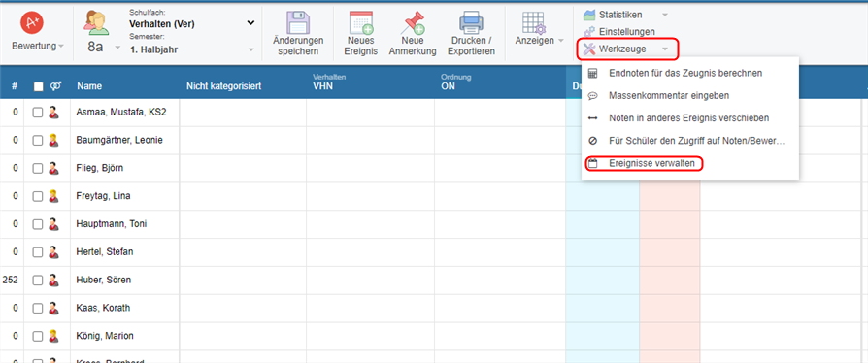Click the Nicht kategorisiert column header
Screen dimensions: 868x363
[223, 86]
